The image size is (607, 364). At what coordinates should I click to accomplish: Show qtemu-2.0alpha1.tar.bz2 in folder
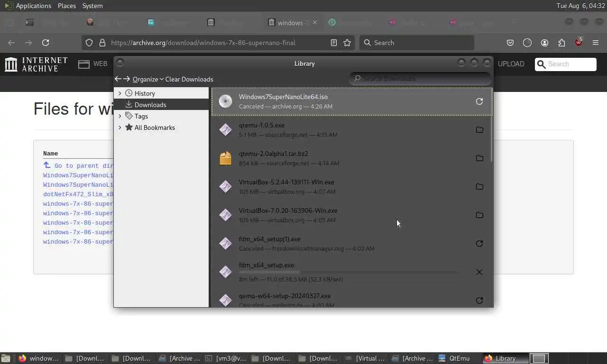click(x=479, y=158)
